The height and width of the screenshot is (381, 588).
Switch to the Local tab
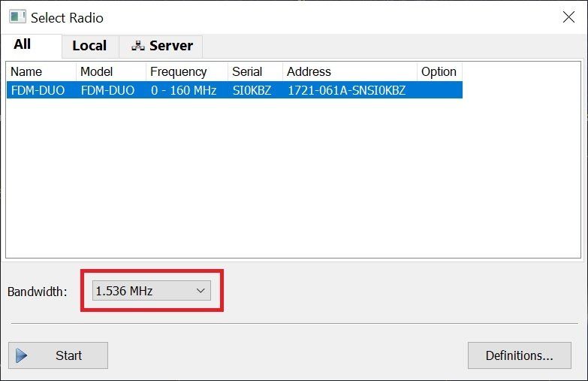90,46
